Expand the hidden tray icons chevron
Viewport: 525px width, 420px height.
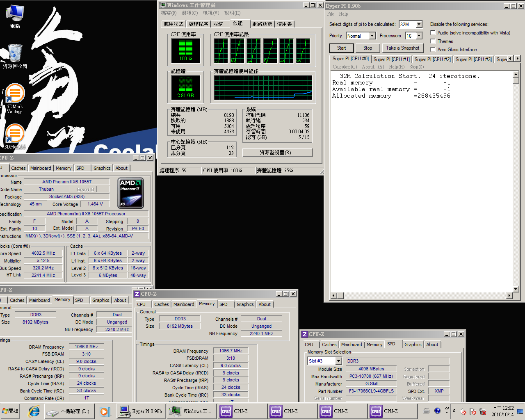pos(454,411)
